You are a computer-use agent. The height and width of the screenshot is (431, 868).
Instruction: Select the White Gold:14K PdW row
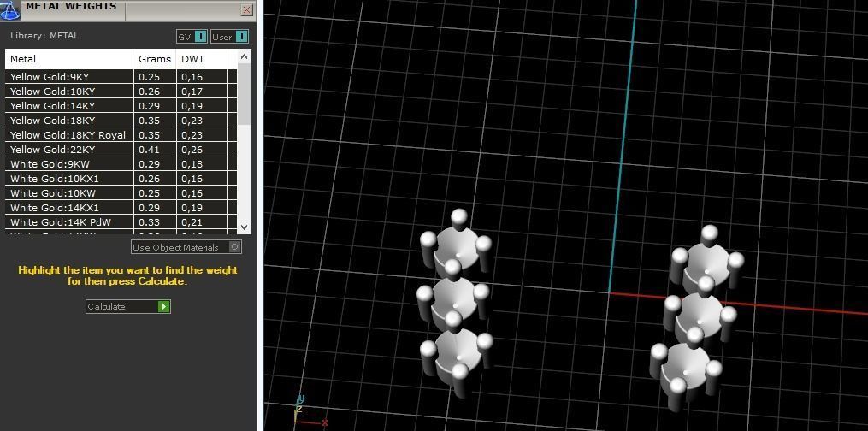coord(121,222)
